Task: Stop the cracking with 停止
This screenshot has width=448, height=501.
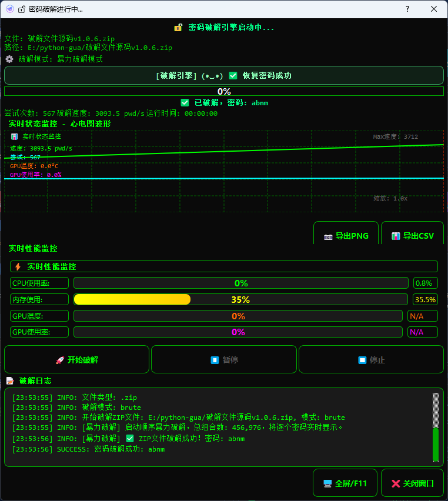Action: pos(372,359)
